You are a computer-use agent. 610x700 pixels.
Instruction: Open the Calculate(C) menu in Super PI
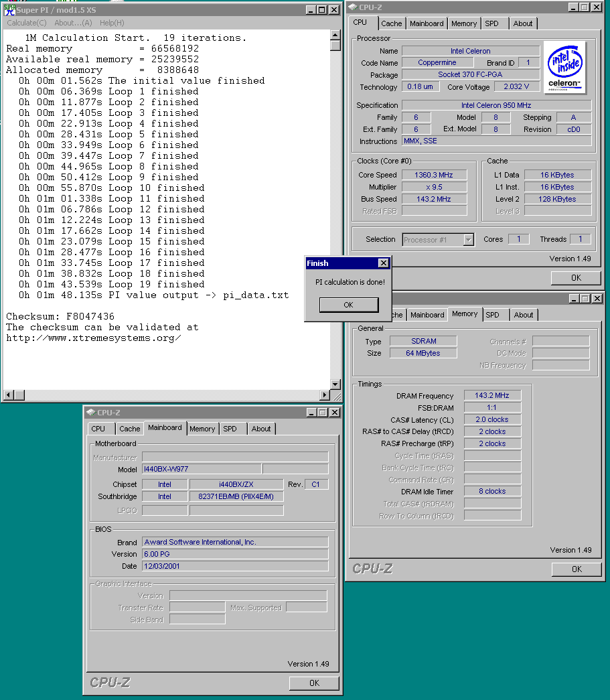coord(27,23)
